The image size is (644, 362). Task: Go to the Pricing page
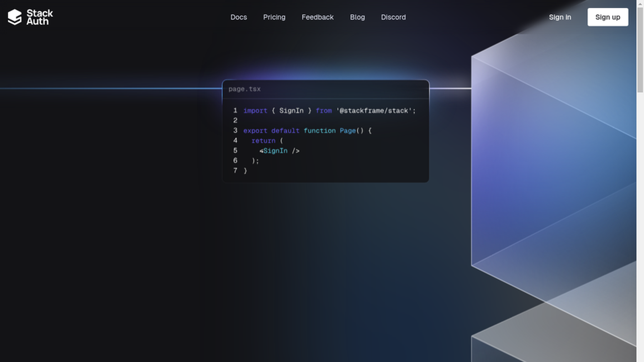point(274,17)
